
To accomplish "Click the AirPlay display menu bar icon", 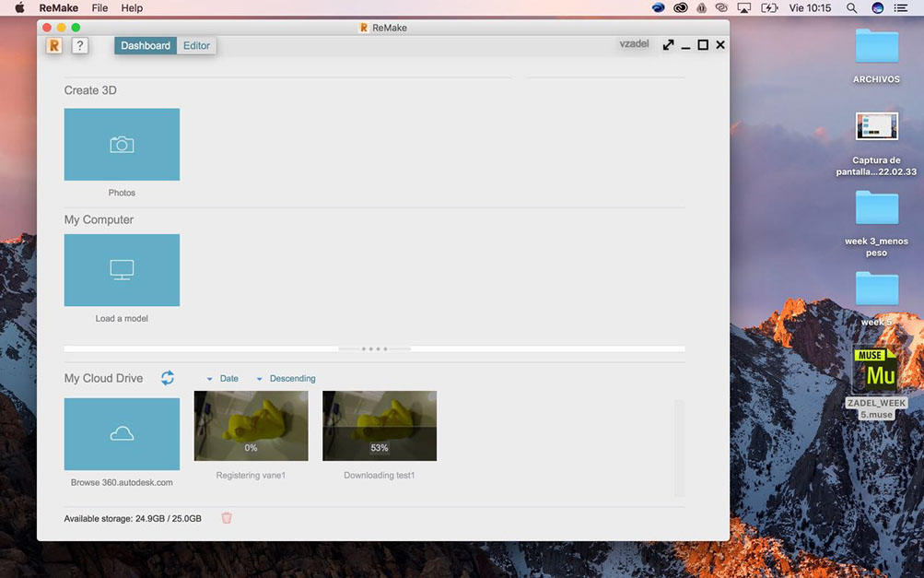I will coord(744,7).
